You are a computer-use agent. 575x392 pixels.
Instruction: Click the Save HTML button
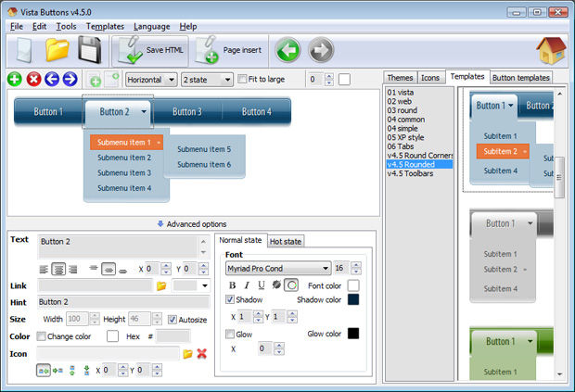(x=152, y=50)
